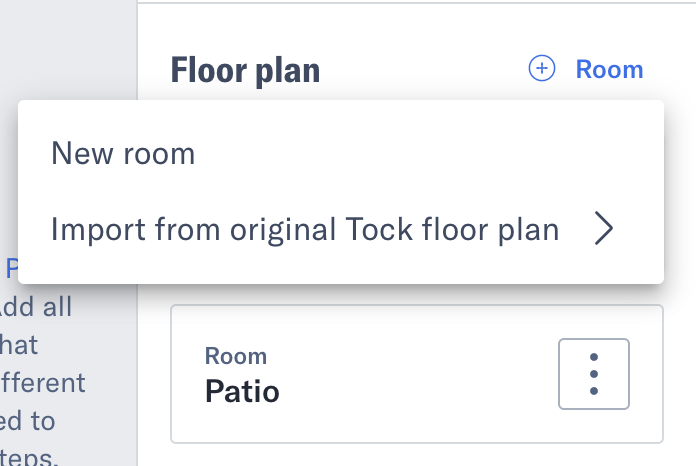Click the right chevron beside Import option
Image resolution: width=696 pixels, height=466 pixels.
tap(604, 229)
